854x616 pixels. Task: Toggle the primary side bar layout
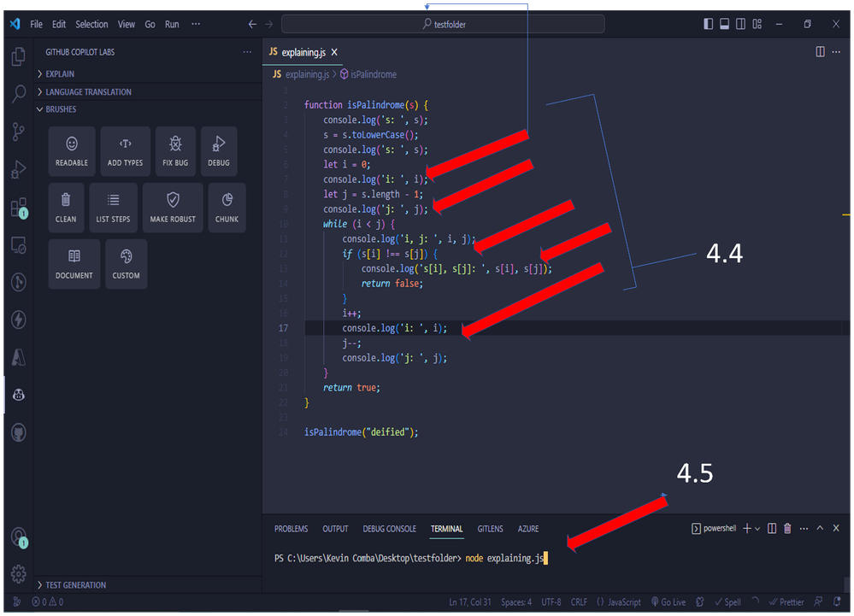[x=708, y=24]
